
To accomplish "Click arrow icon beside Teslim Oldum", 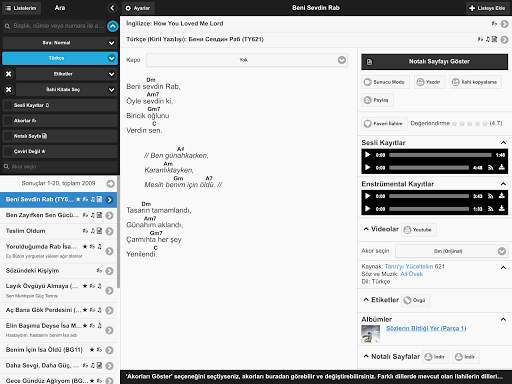I will click(x=109, y=231).
